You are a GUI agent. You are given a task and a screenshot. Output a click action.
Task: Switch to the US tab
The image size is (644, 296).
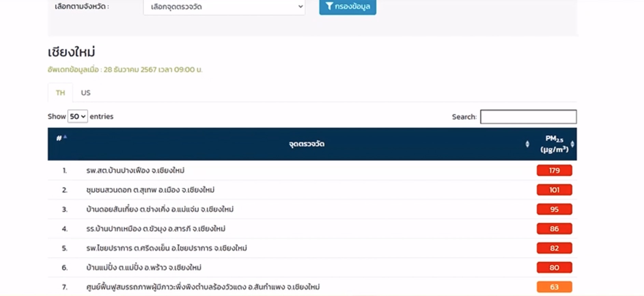coord(86,93)
